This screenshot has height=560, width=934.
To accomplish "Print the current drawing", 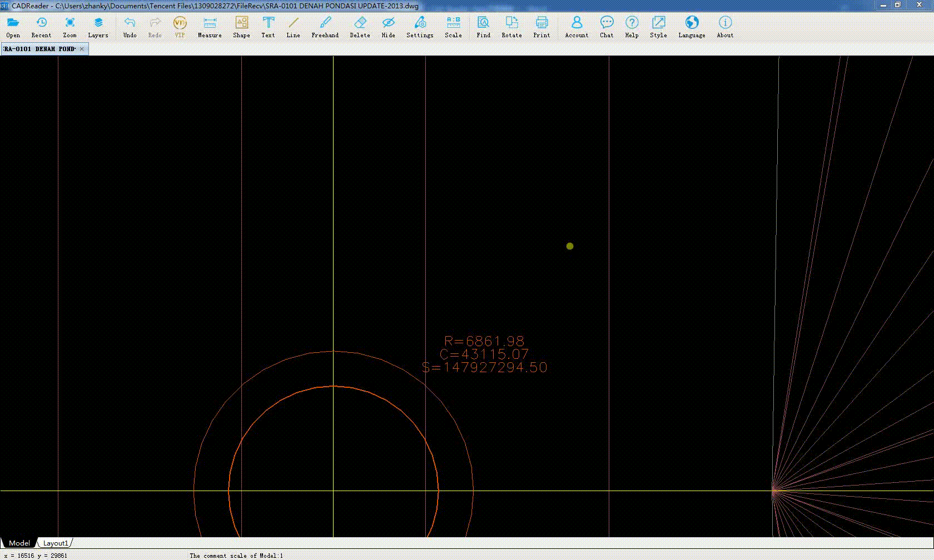I will 541,27.
